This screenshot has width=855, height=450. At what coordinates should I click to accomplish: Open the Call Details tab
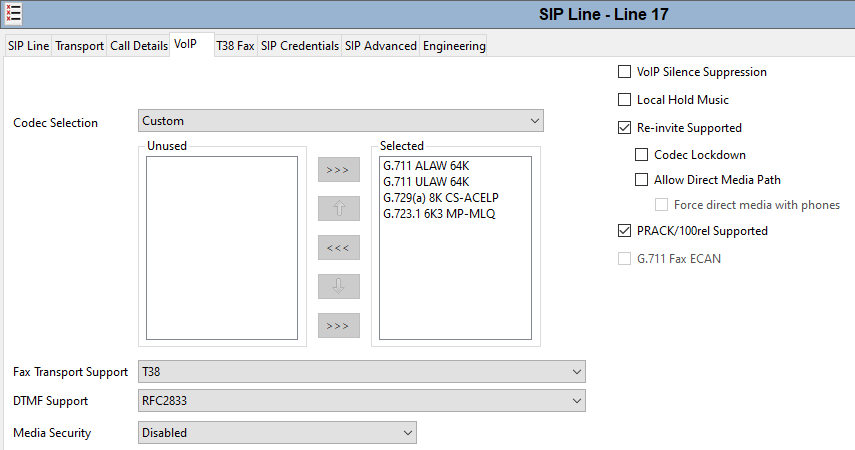[x=139, y=46]
